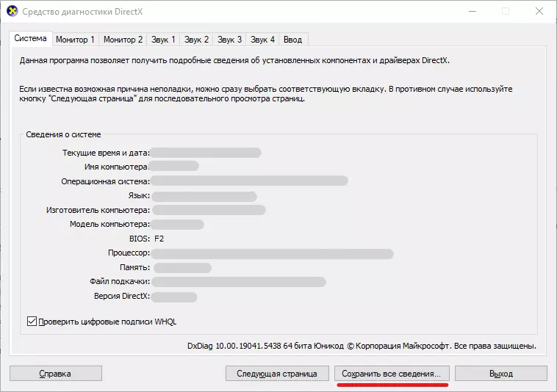This screenshot has height=392, width=557.
Task: Click the Операционная система label
Action: pyautogui.click(x=106, y=181)
